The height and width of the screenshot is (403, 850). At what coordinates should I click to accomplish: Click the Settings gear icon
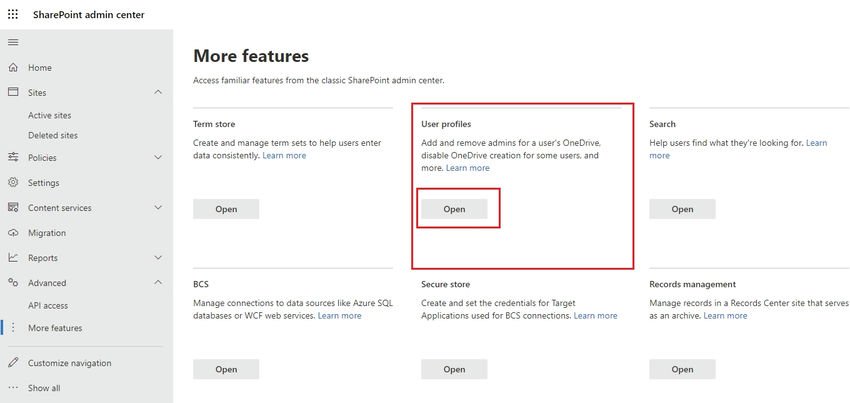point(13,183)
